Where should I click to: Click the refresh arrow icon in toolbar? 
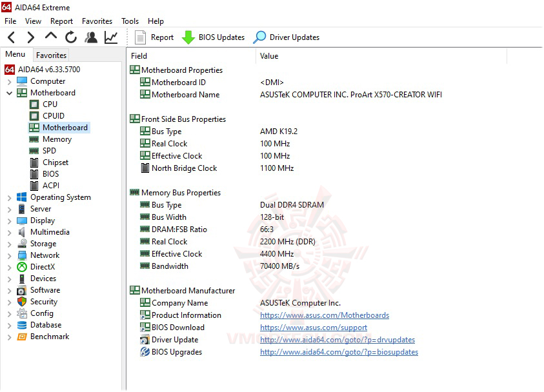[x=70, y=37]
